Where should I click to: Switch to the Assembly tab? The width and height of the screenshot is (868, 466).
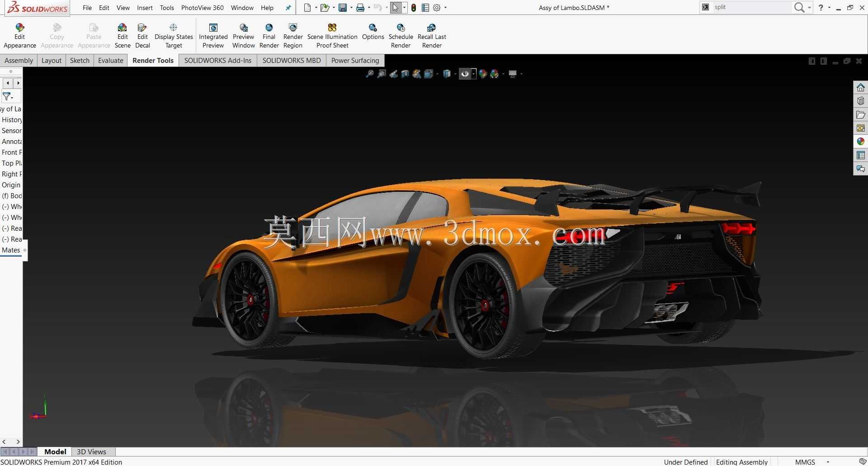19,61
